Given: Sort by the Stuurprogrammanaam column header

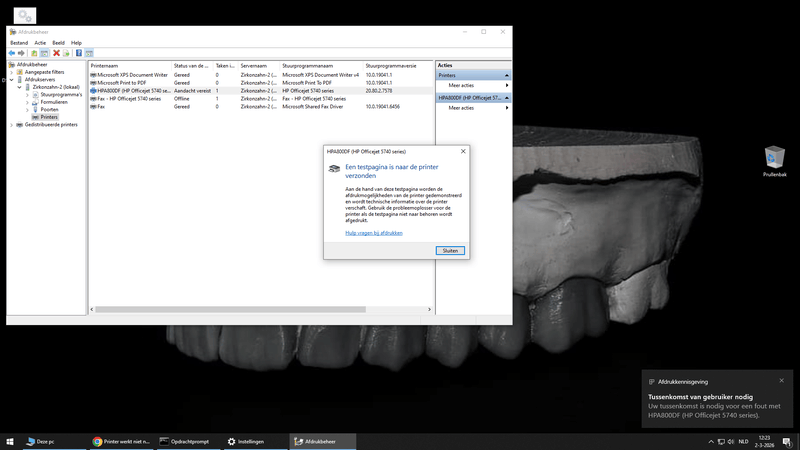Looking at the screenshot, I should pyautogui.click(x=322, y=66).
